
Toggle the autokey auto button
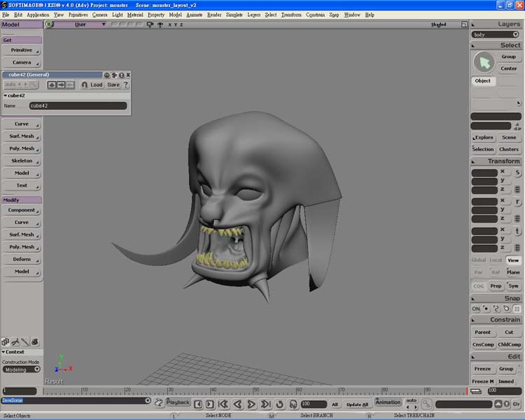411,400
